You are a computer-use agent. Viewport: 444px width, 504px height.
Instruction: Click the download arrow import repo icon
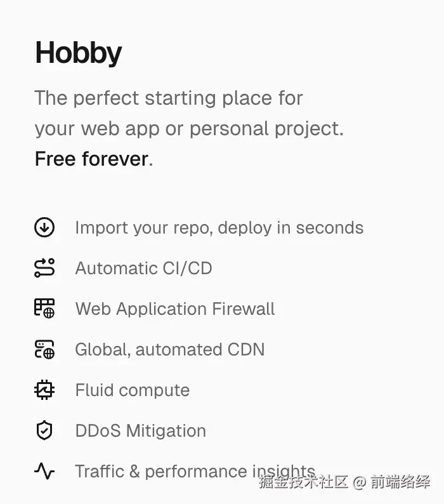(x=44, y=228)
